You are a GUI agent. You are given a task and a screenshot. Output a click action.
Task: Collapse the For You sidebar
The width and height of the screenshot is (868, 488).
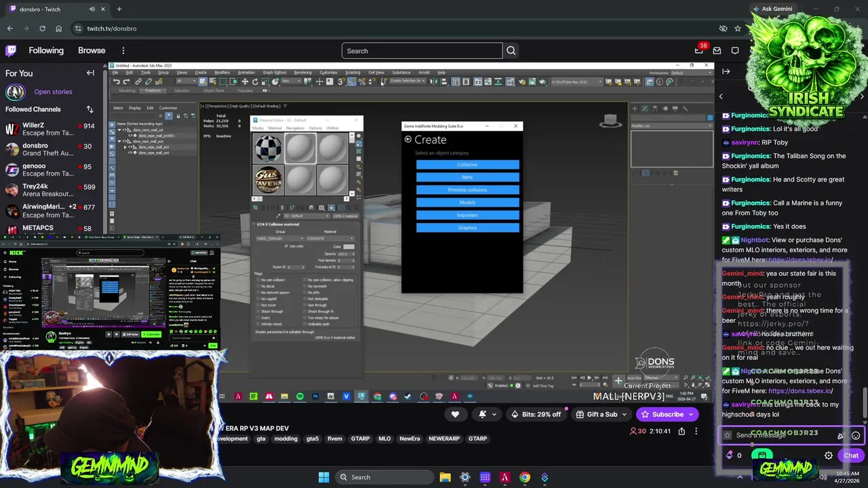90,73
